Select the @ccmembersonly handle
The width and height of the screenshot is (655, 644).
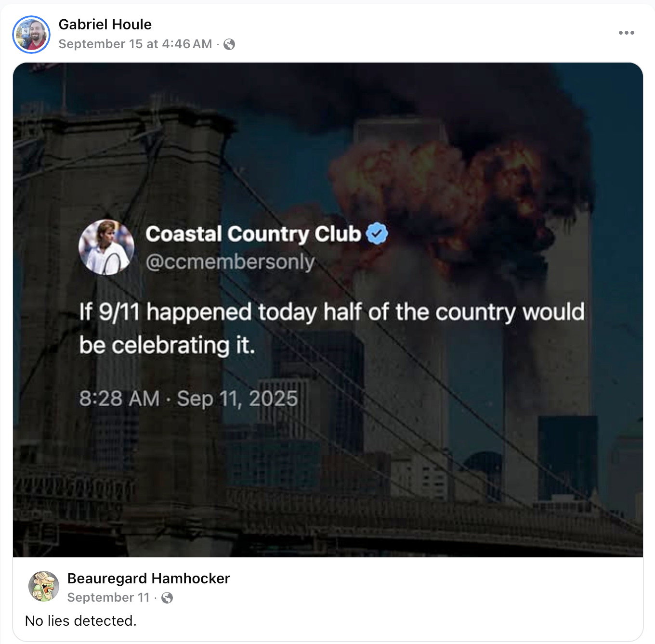coord(230,262)
